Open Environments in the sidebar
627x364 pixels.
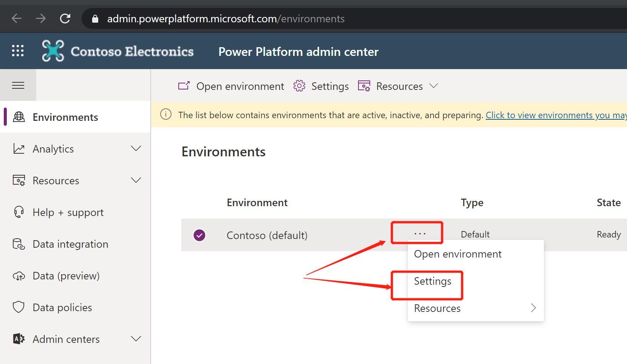pos(76,117)
